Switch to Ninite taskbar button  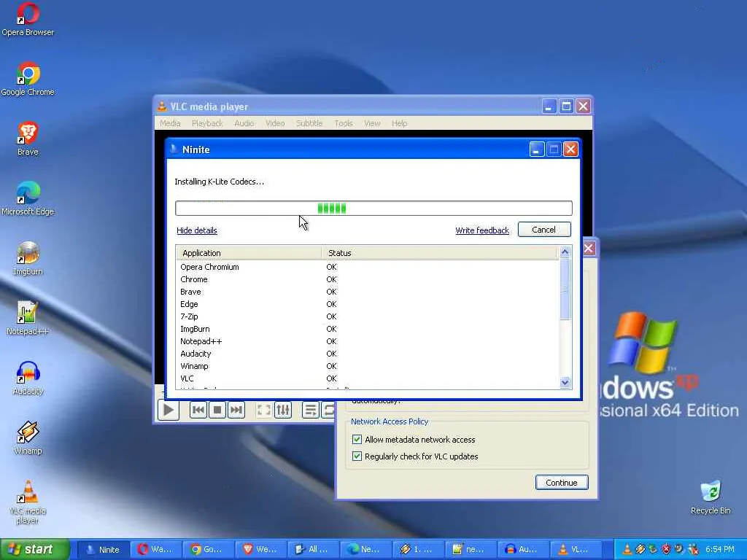tap(104, 550)
